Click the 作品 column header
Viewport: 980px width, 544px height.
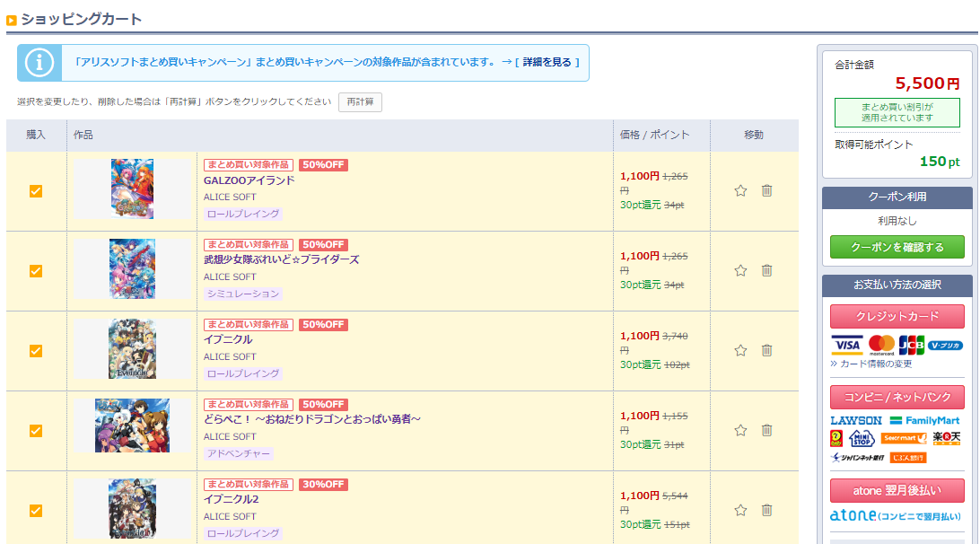click(x=83, y=135)
